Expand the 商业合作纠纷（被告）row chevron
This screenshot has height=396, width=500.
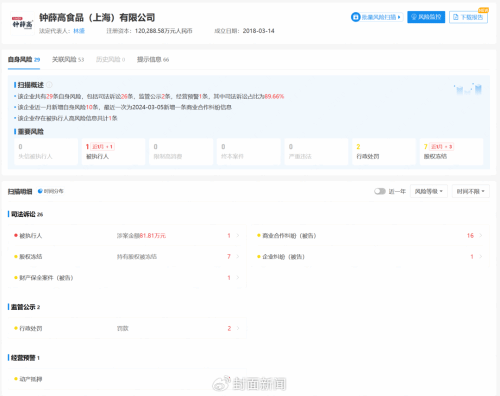click(481, 236)
